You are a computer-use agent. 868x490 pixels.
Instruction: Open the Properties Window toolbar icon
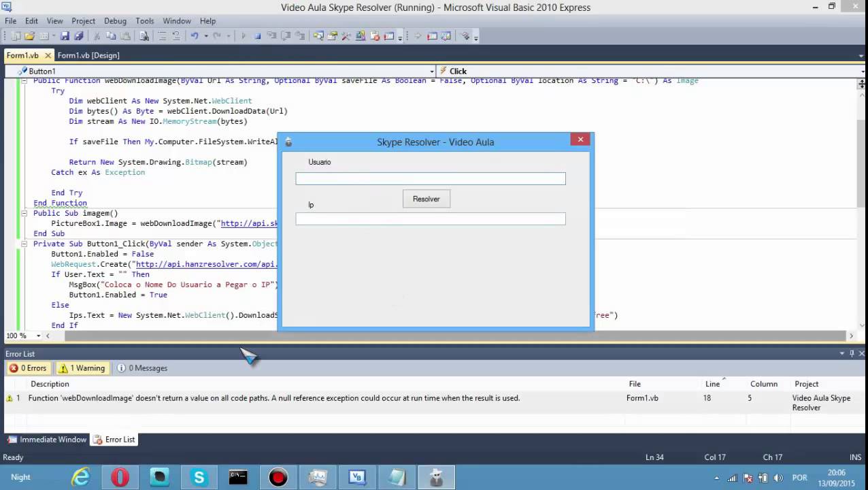(x=332, y=36)
